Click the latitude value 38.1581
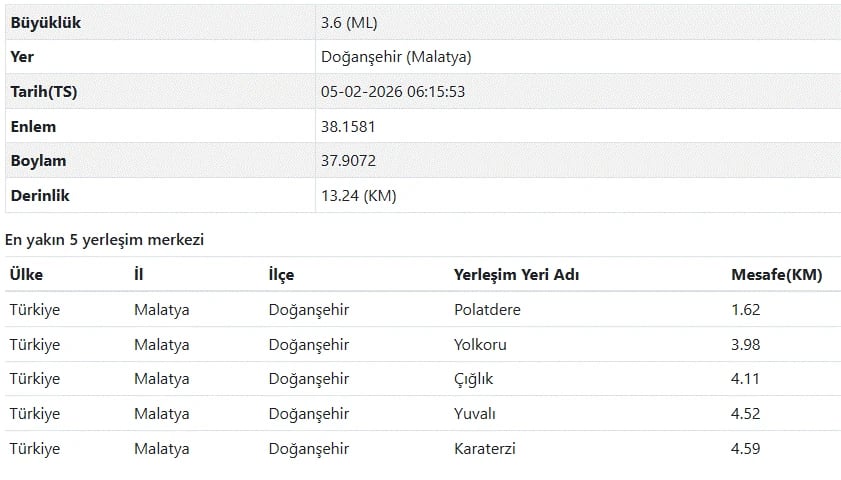Image resolution: width=841 pixels, height=480 pixels. [348, 127]
